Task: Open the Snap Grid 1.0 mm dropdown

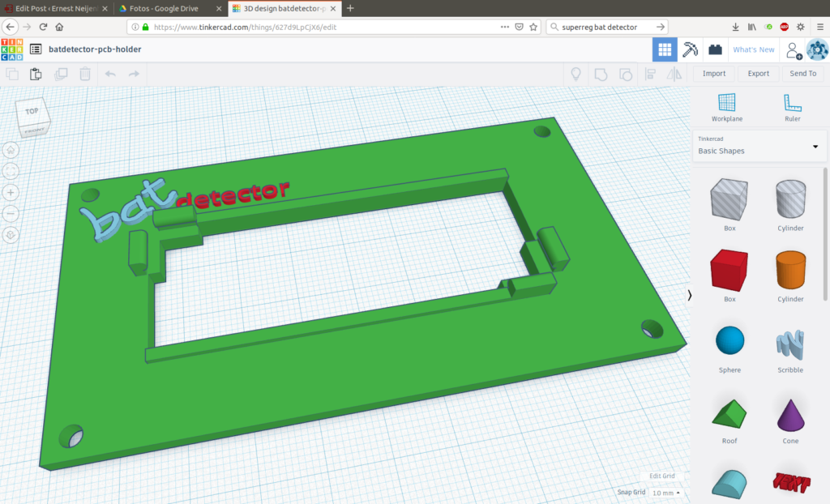Action: pyautogui.click(x=665, y=493)
